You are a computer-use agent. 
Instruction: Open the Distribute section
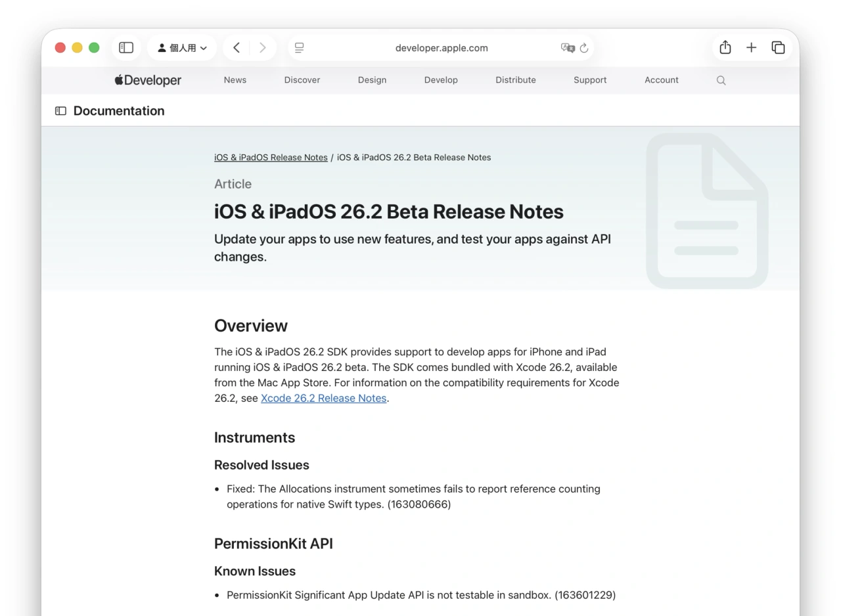point(515,79)
